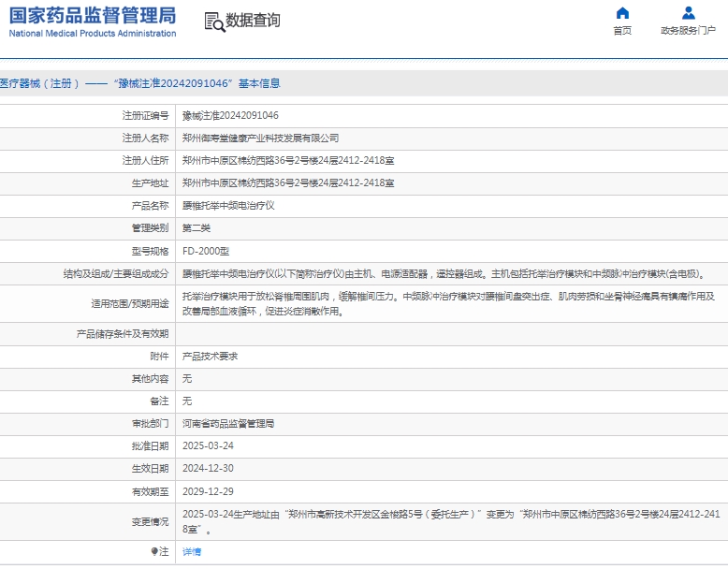Click the 有效期至 row label
728x569 pixels.
tap(150, 491)
